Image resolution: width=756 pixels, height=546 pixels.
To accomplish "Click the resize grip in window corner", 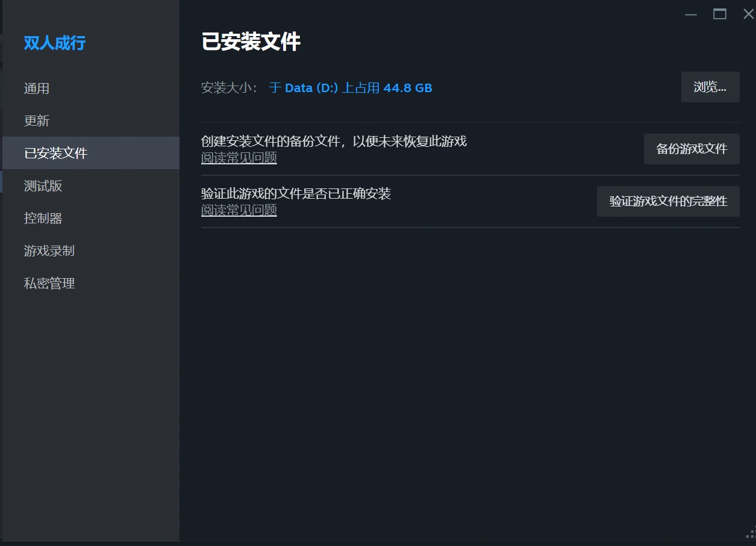I will tap(751, 533).
